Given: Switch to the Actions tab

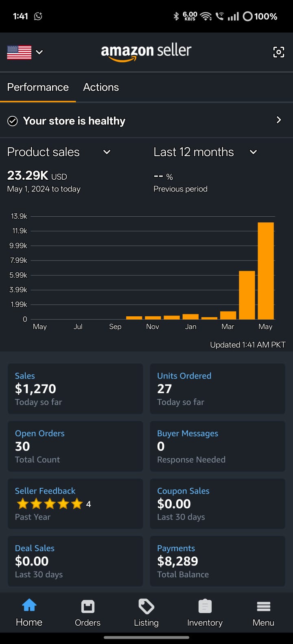Looking at the screenshot, I should (101, 87).
